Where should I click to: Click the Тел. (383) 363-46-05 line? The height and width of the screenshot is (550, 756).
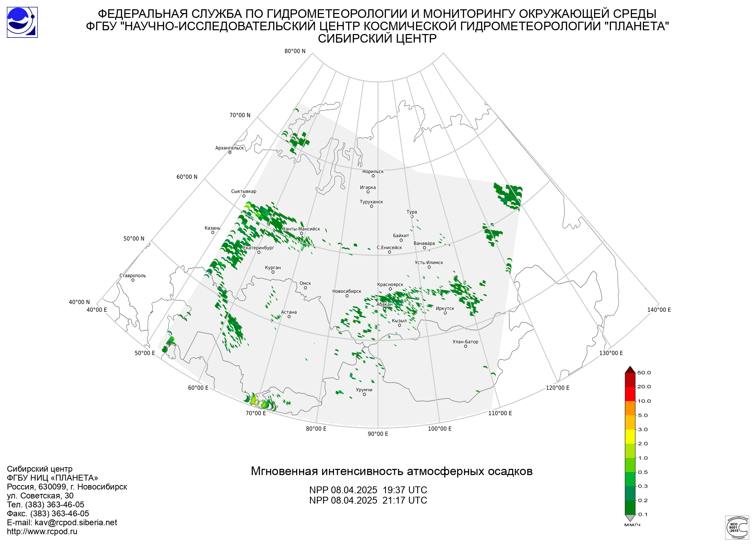[45, 505]
